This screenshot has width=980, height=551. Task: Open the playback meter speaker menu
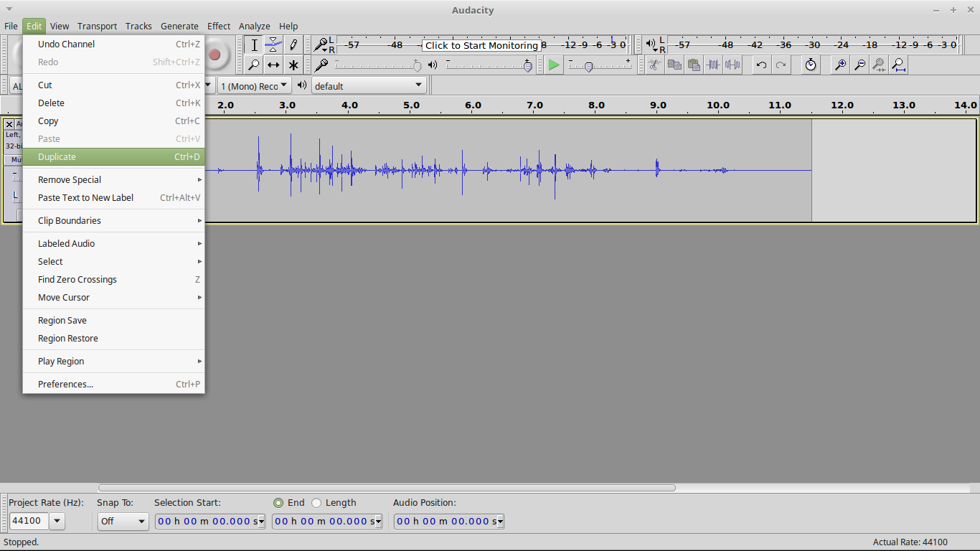click(651, 45)
